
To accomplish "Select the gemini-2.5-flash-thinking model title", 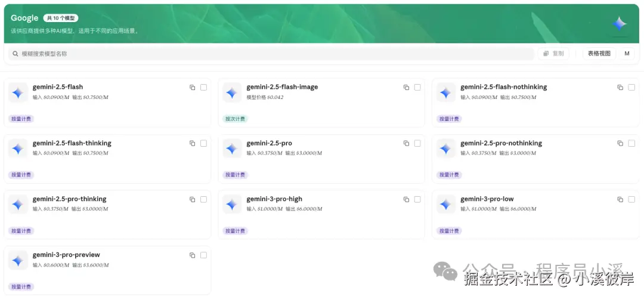I will tap(72, 143).
